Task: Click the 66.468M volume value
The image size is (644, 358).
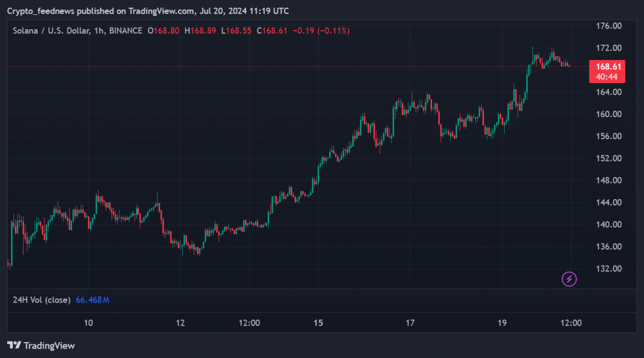Action: coord(92,300)
